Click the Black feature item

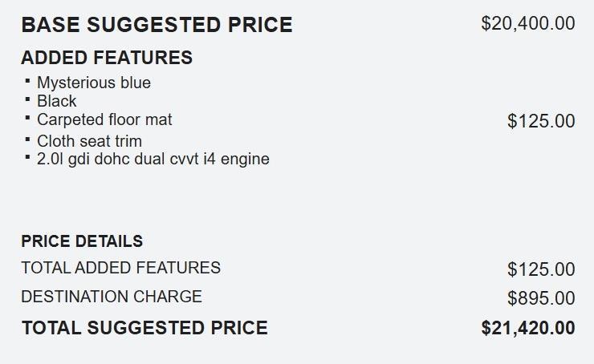coord(56,101)
